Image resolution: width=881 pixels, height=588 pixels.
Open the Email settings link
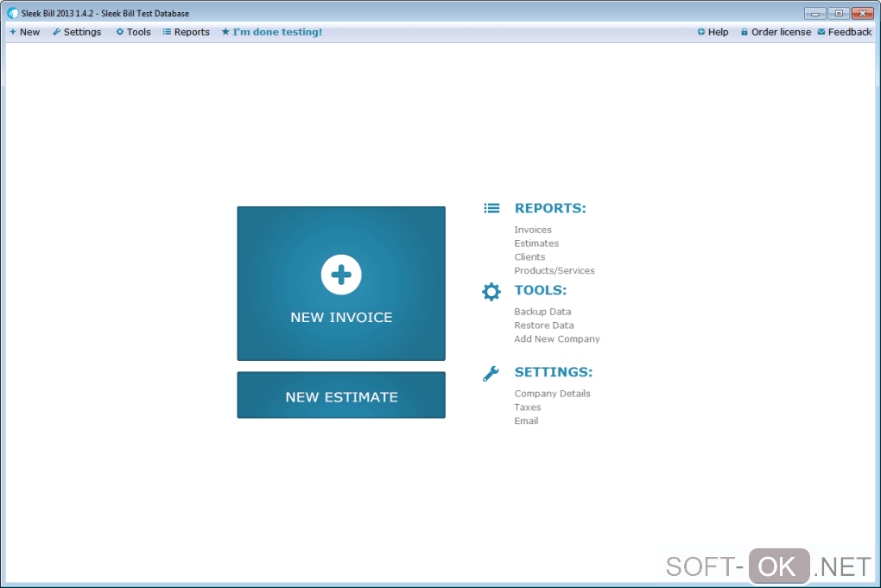point(526,420)
